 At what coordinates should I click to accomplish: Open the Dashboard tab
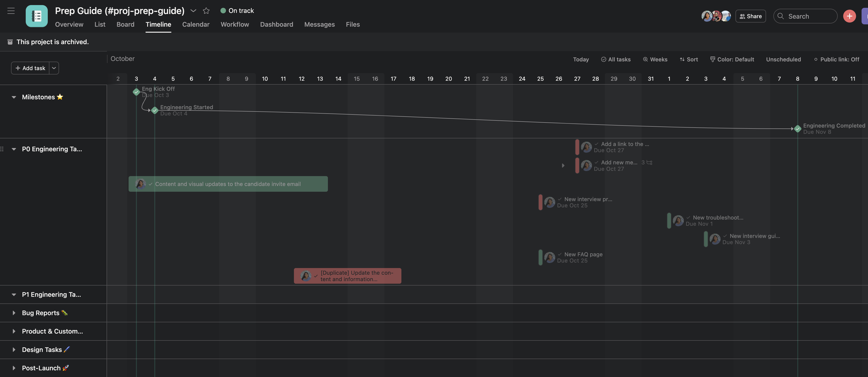(x=276, y=24)
